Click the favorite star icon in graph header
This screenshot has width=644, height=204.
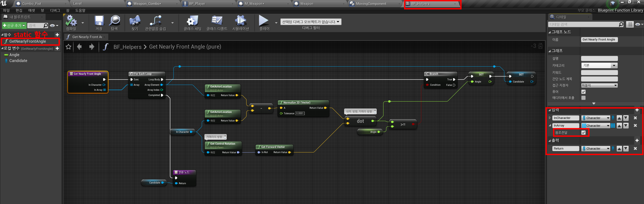click(68, 47)
